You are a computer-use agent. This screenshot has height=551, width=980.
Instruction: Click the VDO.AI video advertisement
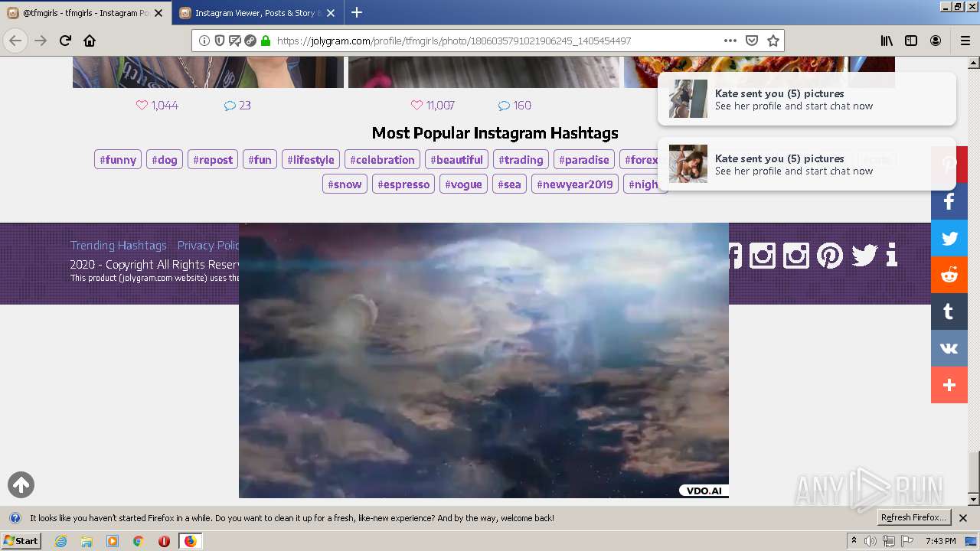[x=484, y=360]
